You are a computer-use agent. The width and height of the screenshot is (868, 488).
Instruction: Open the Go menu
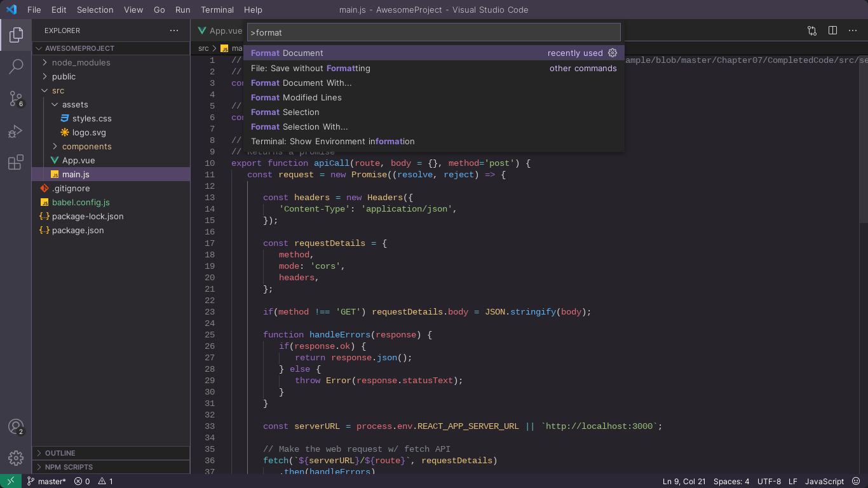coord(159,10)
